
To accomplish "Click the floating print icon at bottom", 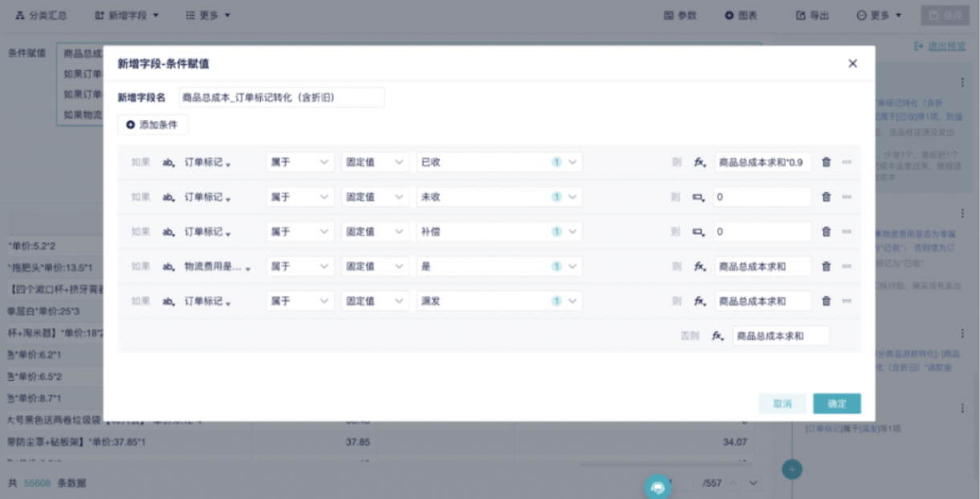I will 658,486.
